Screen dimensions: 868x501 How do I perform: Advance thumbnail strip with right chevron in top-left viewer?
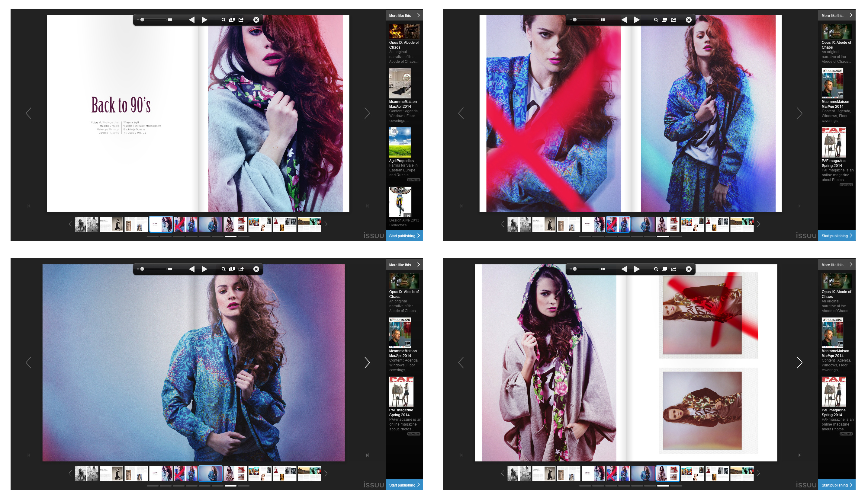tap(326, 224)
